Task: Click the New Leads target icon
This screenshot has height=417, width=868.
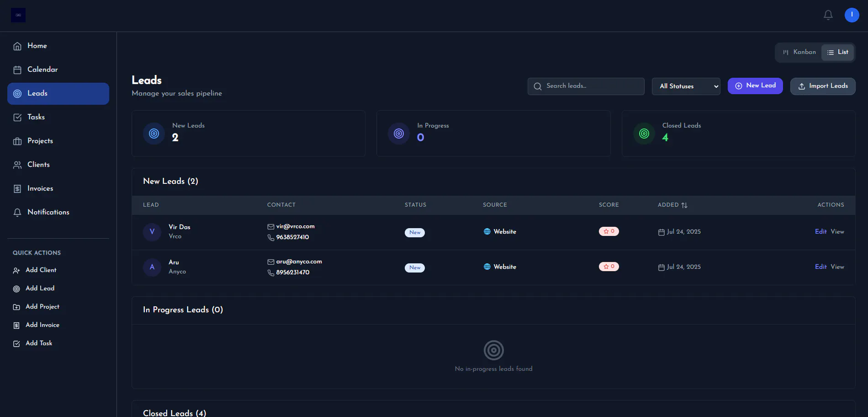Action: (x=154, y=134)
